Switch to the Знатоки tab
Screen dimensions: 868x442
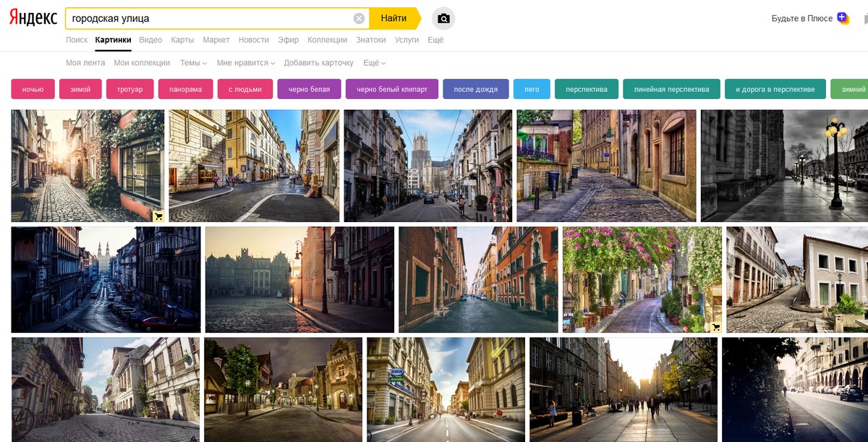click(371, 40)
